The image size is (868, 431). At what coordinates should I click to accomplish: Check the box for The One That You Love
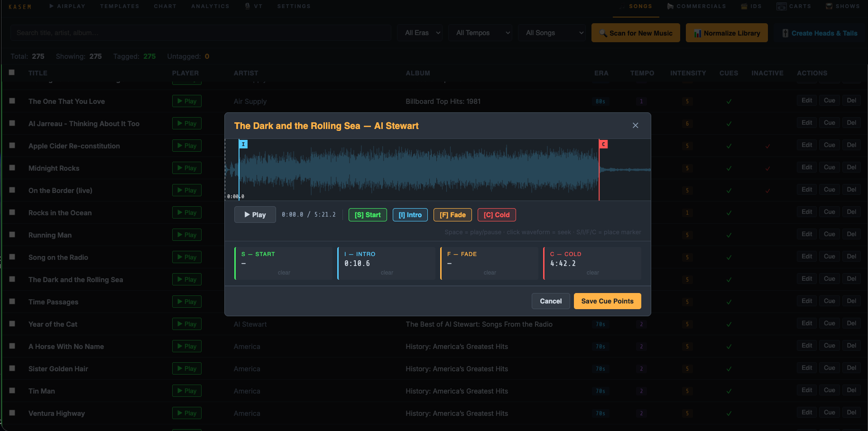(12, 101)
